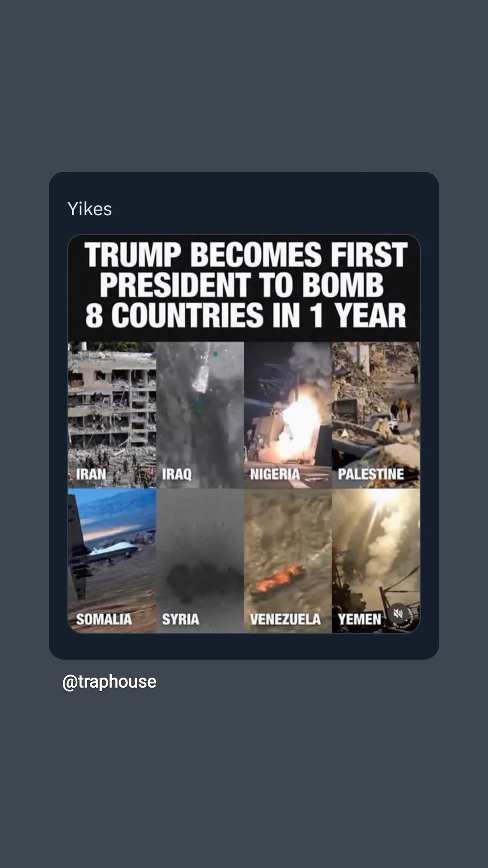Select the Iraq aerial strike photo
Viewport: 488px width, 868px height.
[200, 415]
